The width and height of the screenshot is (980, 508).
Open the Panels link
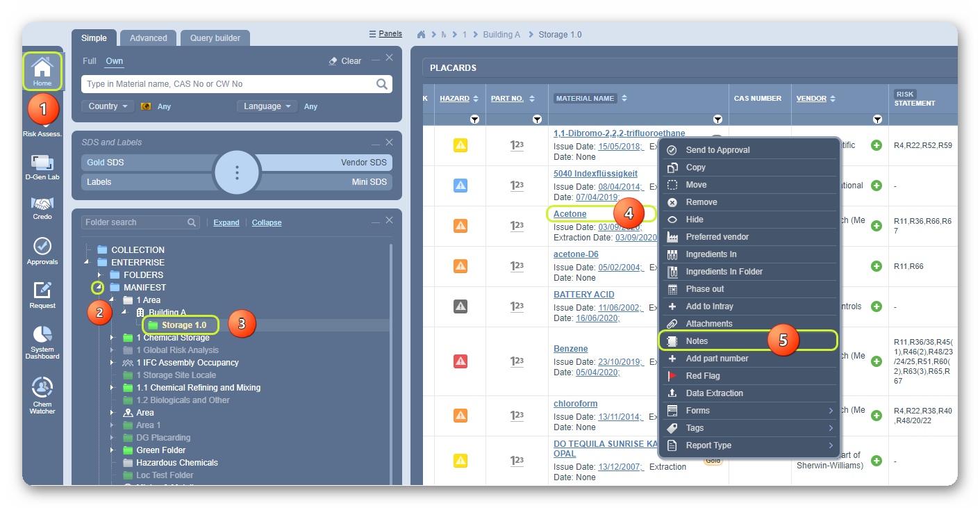coord(385,33)
